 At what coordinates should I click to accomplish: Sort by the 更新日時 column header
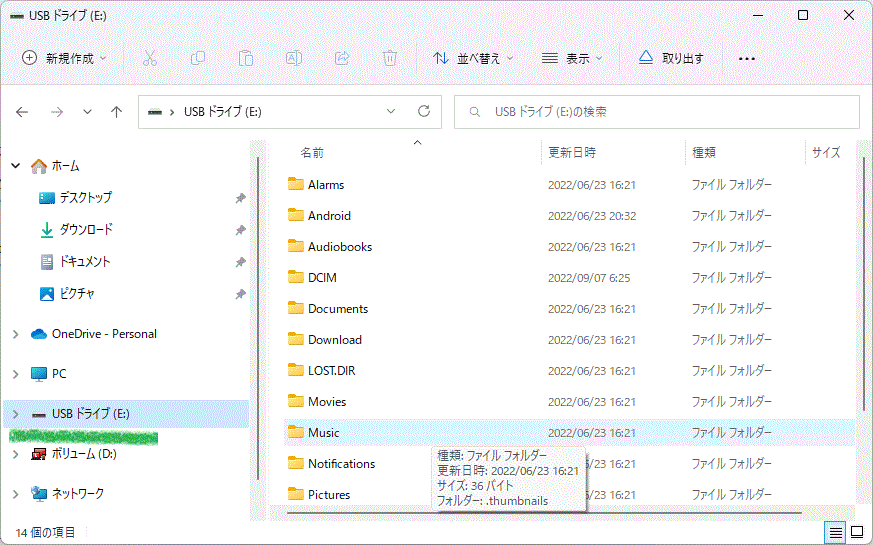[572, 153]
